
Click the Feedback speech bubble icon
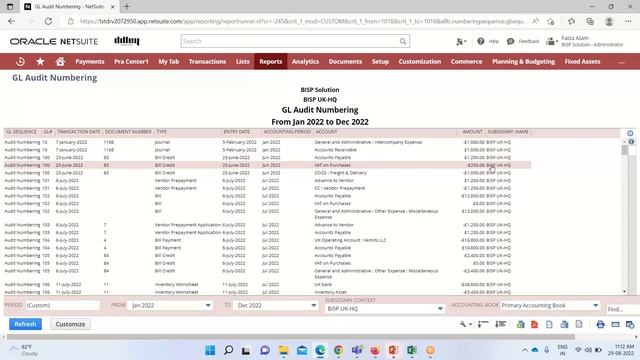[x=510, y=41]
